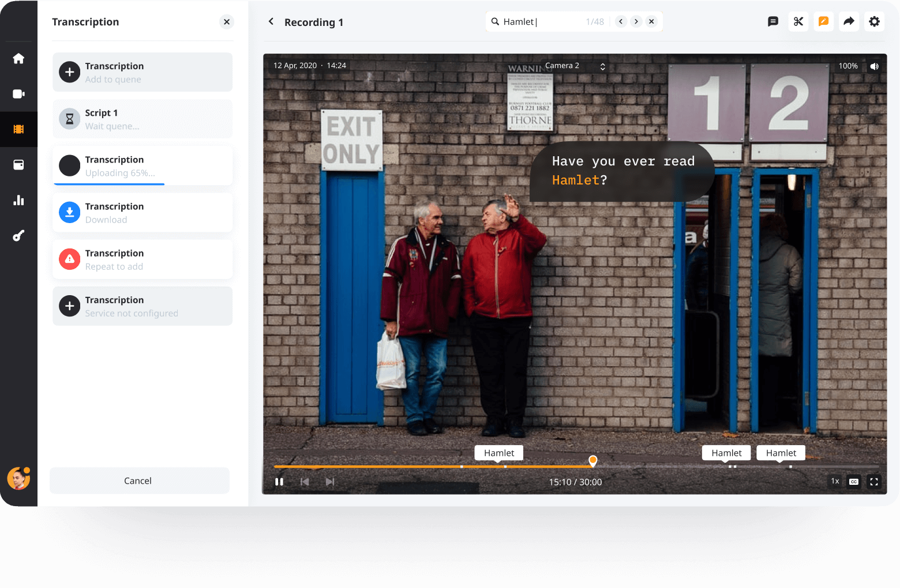Open the camera section in sidebar

[x=18, y=94]
